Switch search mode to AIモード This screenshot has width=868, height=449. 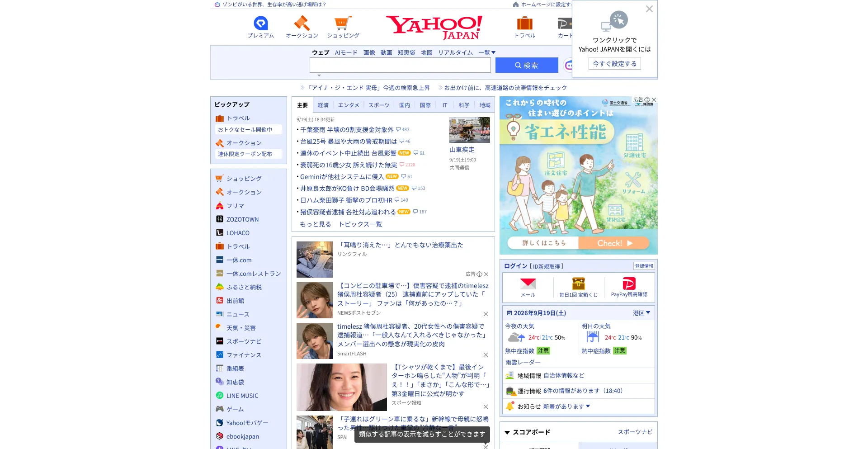tap(346, 52)
